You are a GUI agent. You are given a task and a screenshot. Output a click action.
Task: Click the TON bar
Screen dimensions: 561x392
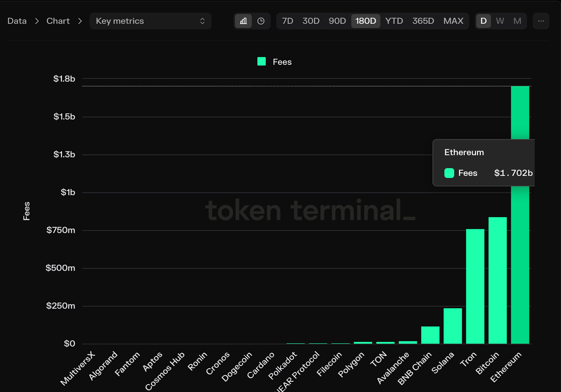coord(385,343)
